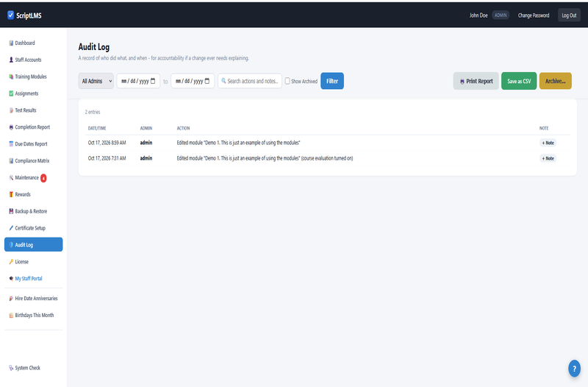
Task: Focus the Search actions and notes field
Action: 250,81
